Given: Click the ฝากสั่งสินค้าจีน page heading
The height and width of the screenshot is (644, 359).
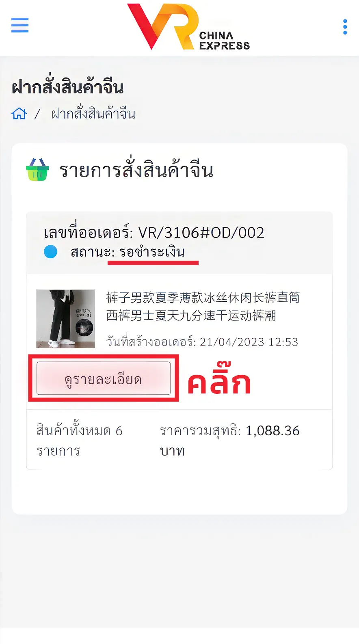Looking at the screenshot, I should click(67, 87).
